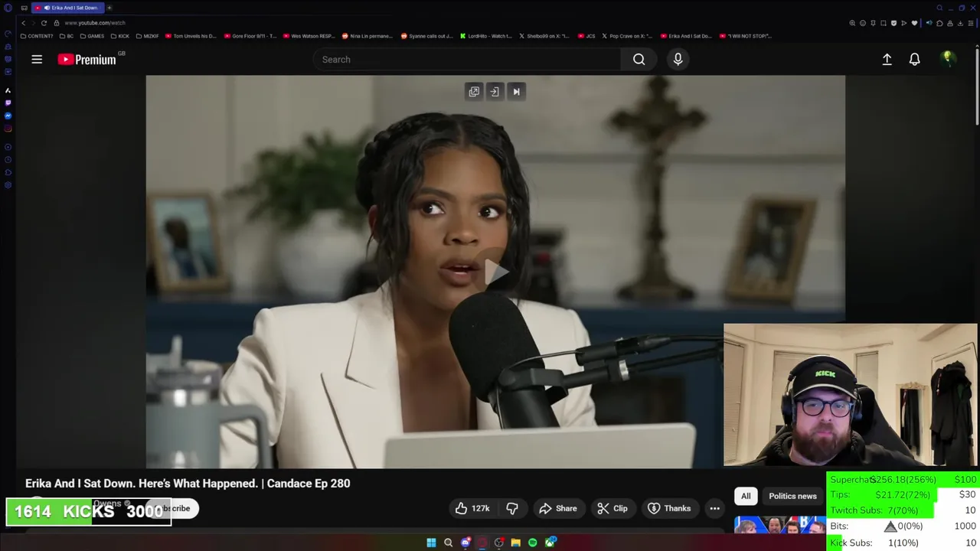Skip to next video in overlay
The height and width of the screenshot is (551, 980).
(x=516, y=92)
